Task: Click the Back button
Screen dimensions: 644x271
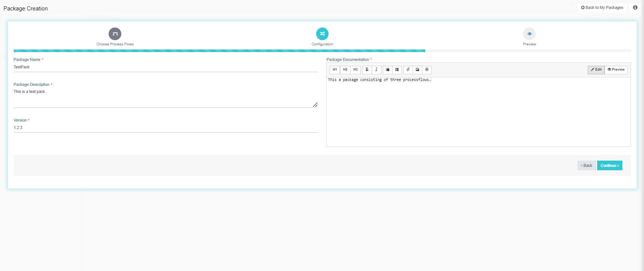Action: [587, 165]
